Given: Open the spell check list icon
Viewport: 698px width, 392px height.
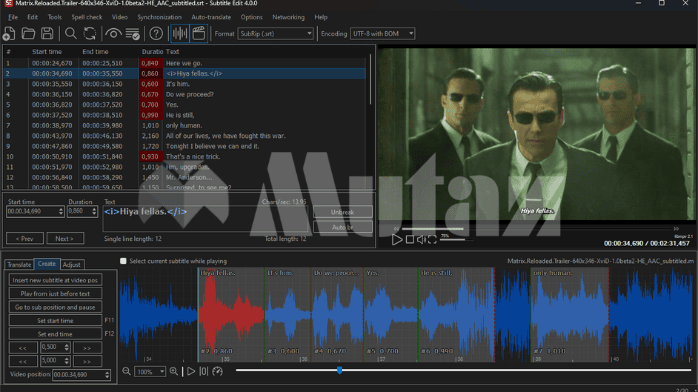Looking at the screenshot, I should click(132, 33).
